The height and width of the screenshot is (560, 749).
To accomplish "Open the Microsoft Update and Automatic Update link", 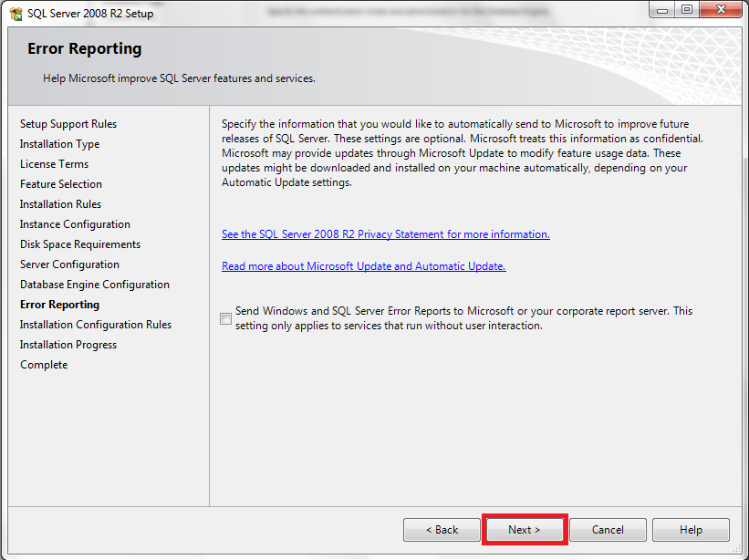I will point(363,266).
